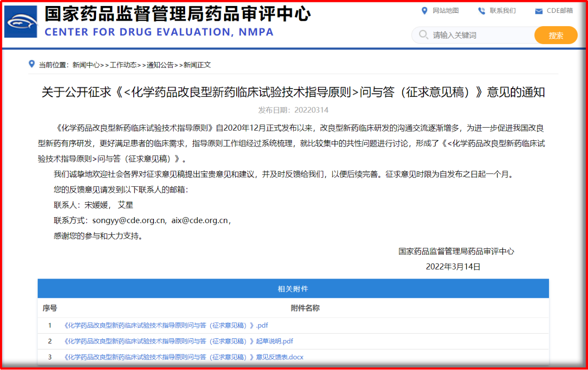
Task: Click the 当前位置 location pin icon
Action: tap(31, 64)
